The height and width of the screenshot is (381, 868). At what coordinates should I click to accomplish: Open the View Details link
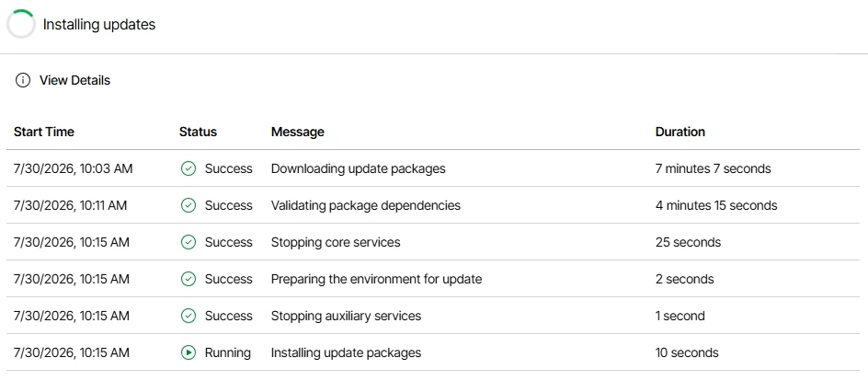point(74,80)
